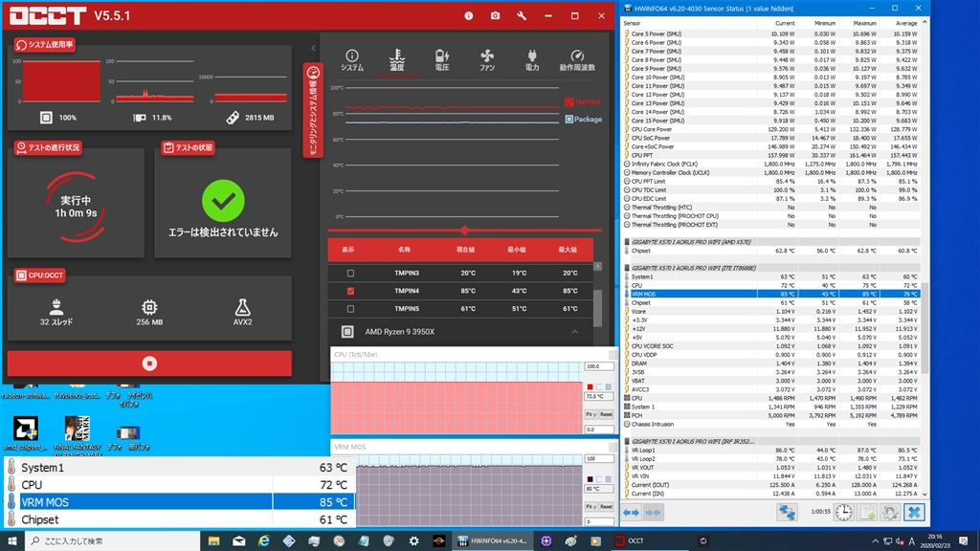Click HWiNFO log file icon
980x551 pixels.
[867, 513]
